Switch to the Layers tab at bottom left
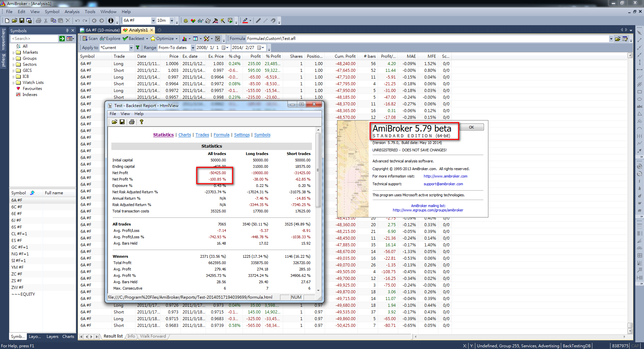Screen dimensions: 644x349 [52, 337]
